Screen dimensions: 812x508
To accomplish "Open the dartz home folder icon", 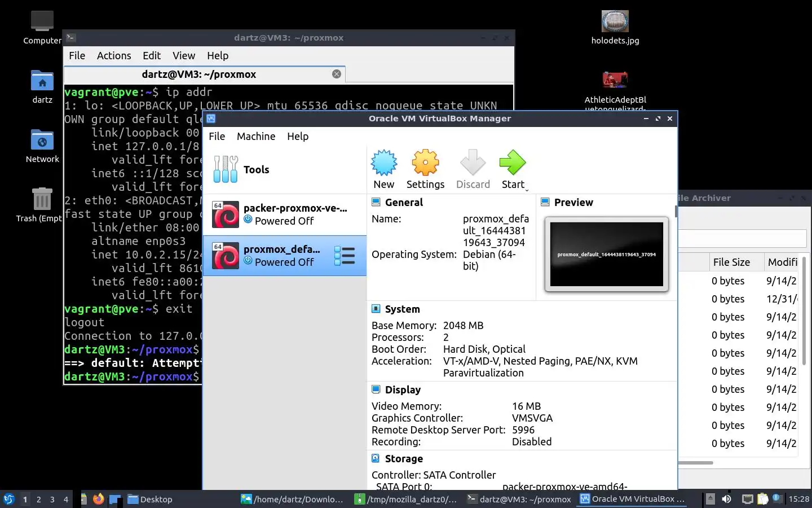I will tap(42, 82).
